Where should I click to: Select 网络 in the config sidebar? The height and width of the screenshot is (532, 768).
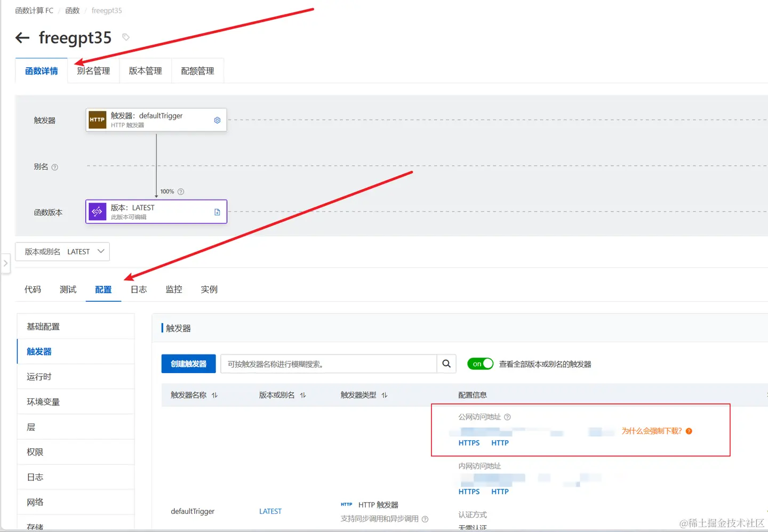click(x=76, y=502)
